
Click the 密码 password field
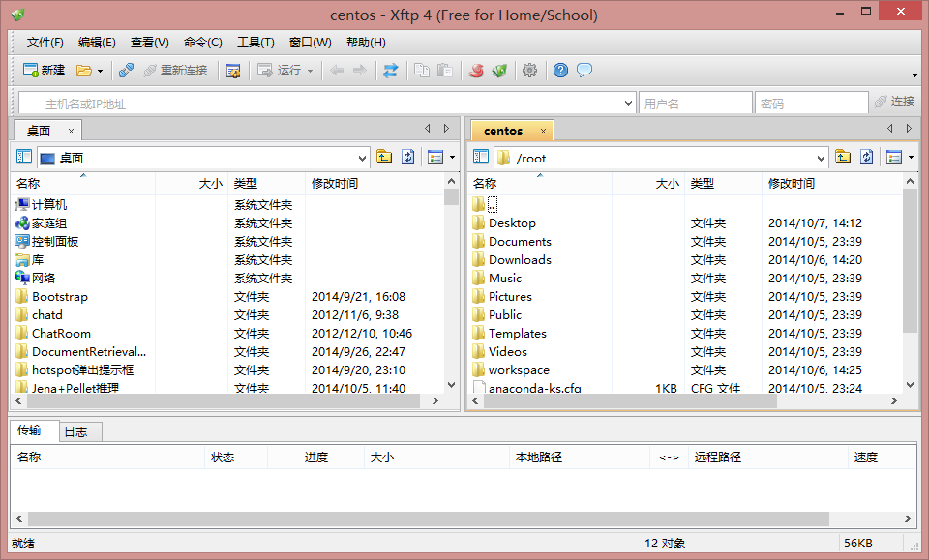coord(811,103)
